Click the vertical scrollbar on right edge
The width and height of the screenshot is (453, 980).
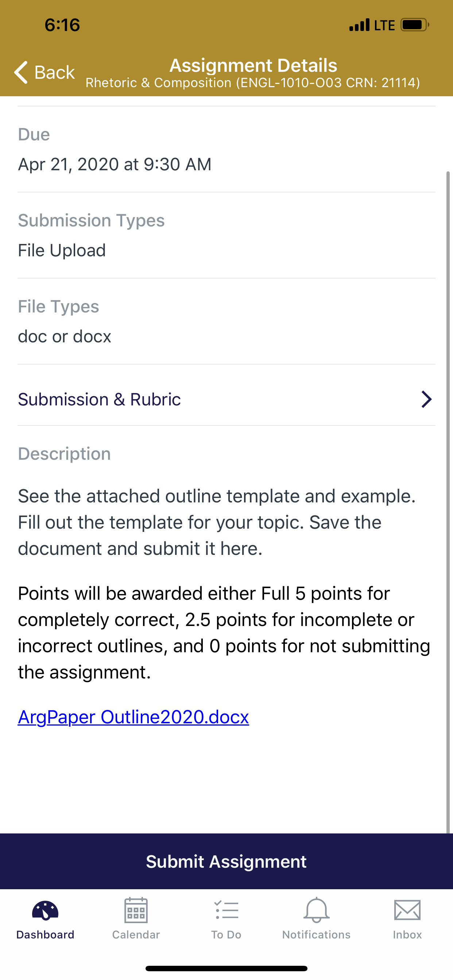pyautogui.click(x=448, y=502)
